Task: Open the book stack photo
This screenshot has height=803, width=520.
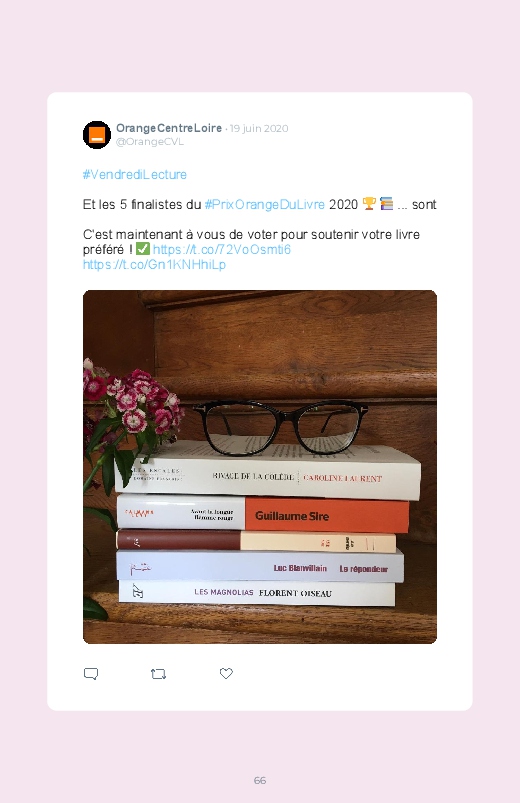Action: pyautogui.click(x=260, y=467)
